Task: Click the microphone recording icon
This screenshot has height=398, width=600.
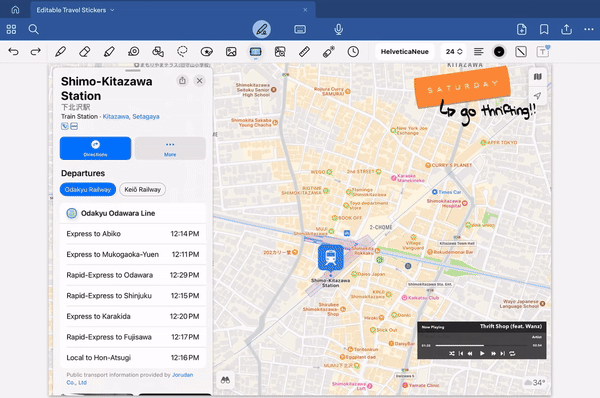Action: (338, 29)
